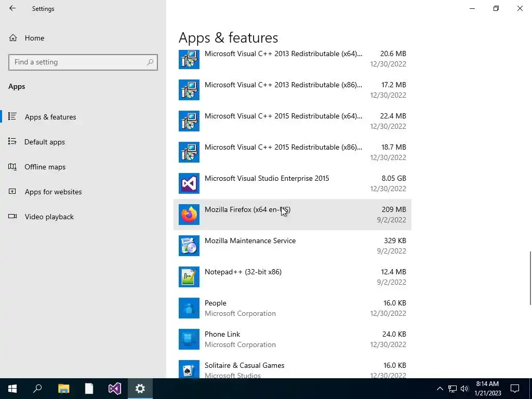This screenshot has height=399, width=532.
Task: Click the Notepad++ app icon
Action: pos(189,277)
